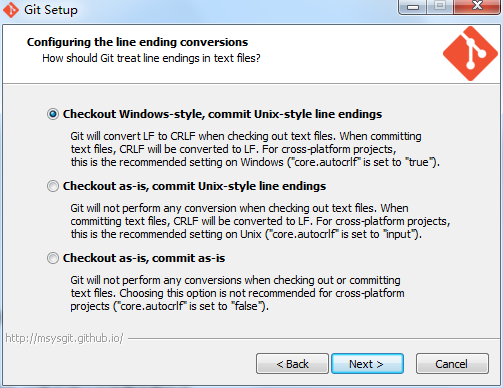503x388 pixels.
Task: Click the 'Configuring the line ending conversions' heading
Action: click(137, 42)
